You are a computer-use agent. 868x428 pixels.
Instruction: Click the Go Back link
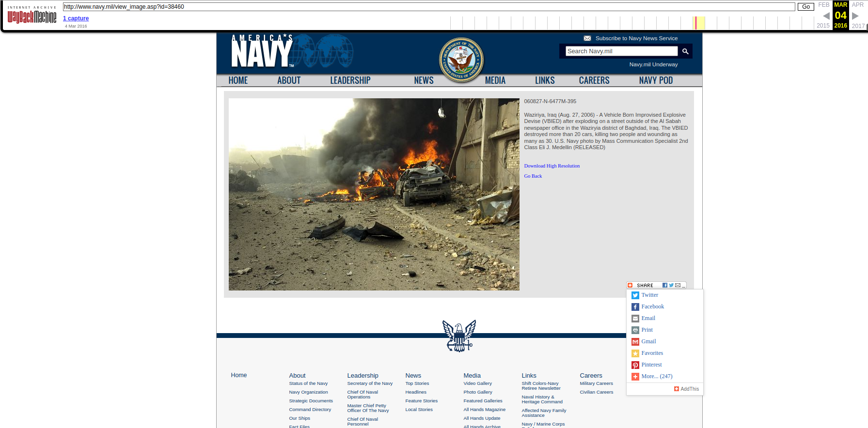[x=533, y=176]
